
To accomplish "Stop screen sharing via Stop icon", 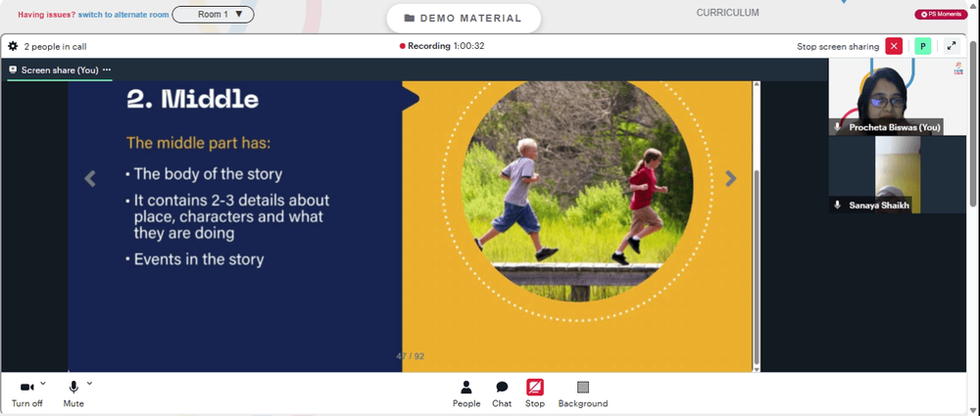I will (x=535, y=394).
